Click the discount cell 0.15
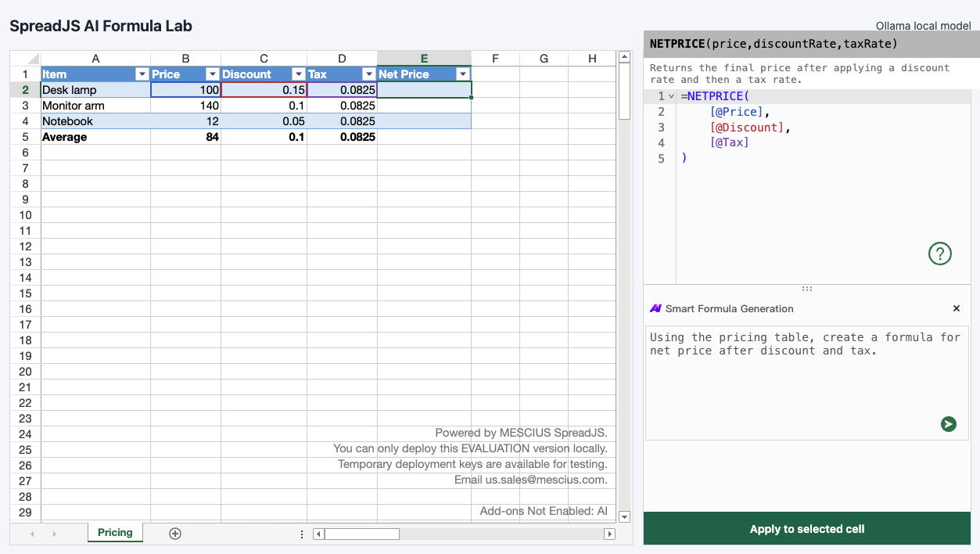Viewport: 980px width, 554px height. (264, 90)
